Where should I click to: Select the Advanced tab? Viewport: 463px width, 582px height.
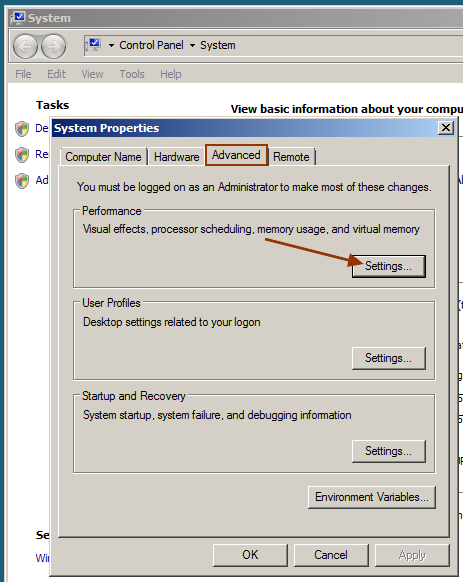[x=237, y=155]
